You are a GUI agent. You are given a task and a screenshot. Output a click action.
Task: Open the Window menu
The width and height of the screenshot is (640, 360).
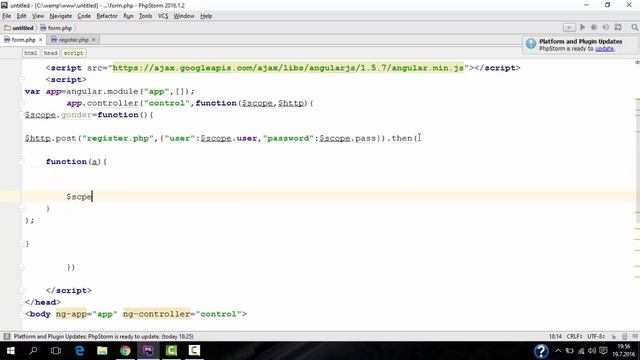(184, 16)
